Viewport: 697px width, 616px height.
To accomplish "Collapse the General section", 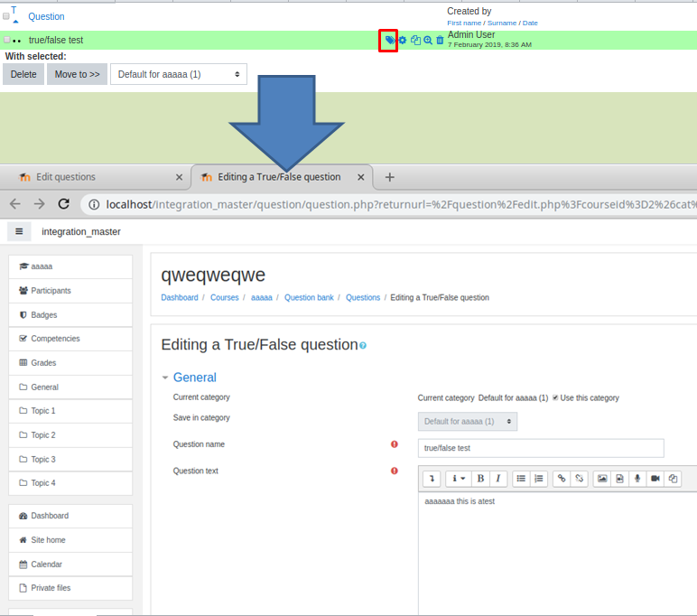I will point(195,378).
